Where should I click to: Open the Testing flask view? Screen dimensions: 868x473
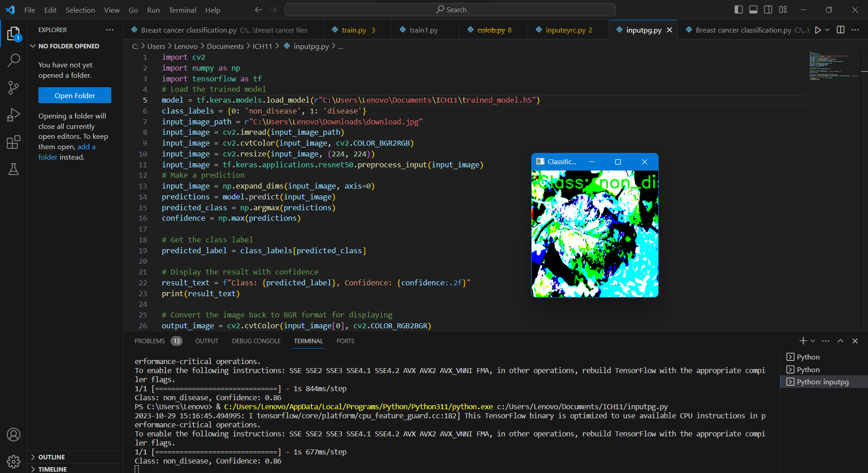coord(14,169)
